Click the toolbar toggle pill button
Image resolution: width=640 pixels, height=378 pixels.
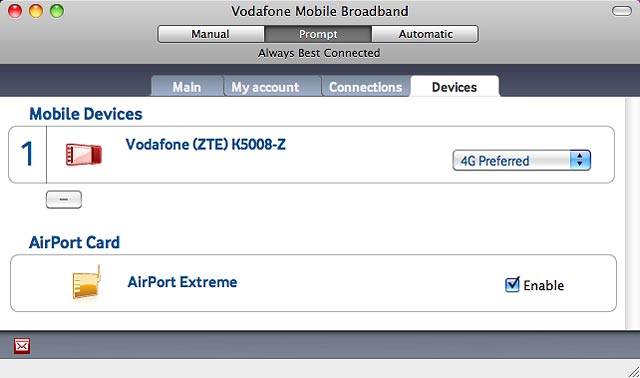point(622,11)
